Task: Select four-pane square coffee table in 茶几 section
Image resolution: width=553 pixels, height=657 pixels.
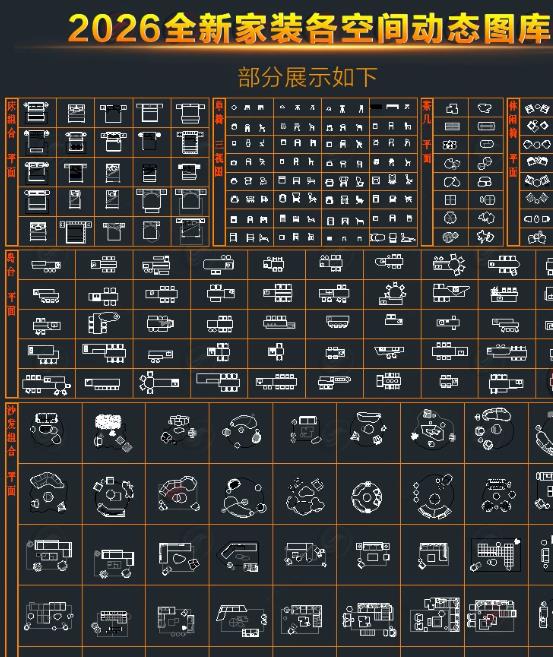Action: (451, 200)
